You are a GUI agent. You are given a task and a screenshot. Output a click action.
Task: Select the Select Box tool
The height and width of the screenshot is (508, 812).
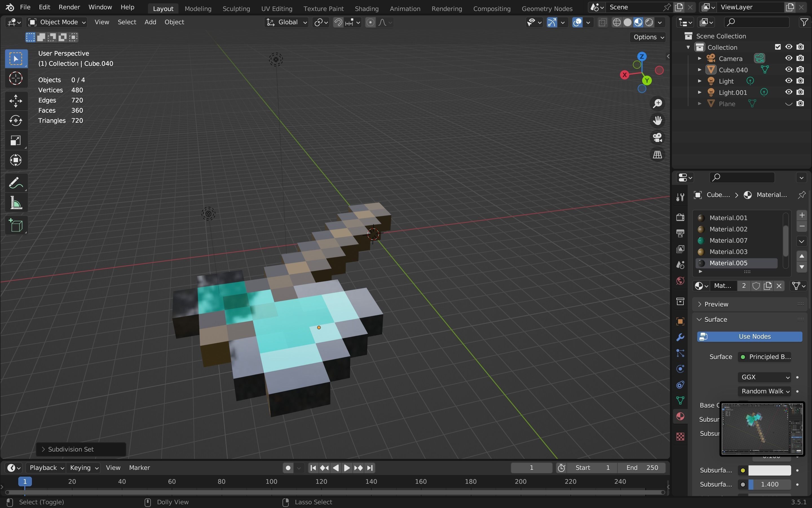[16, 59]
